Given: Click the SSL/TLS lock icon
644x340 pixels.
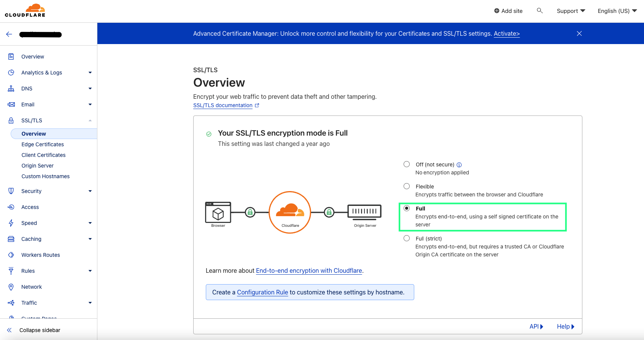Looking at the screenshot, I should 11,120.
